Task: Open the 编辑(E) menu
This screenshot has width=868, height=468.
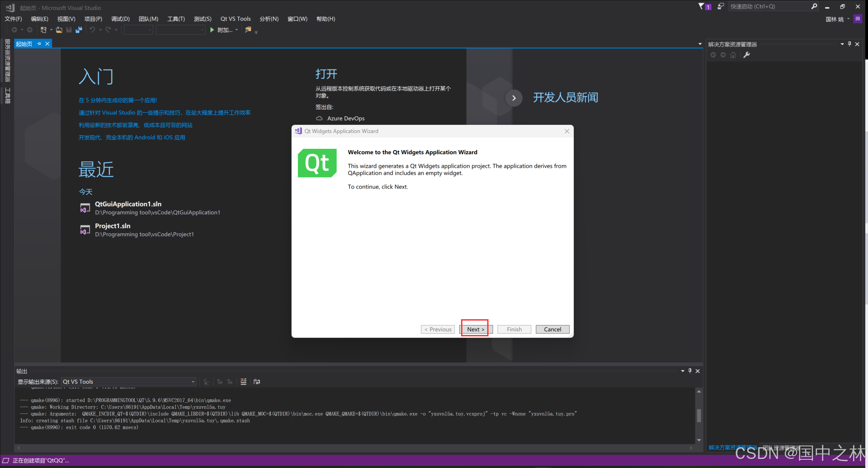Action: [40, 19]
